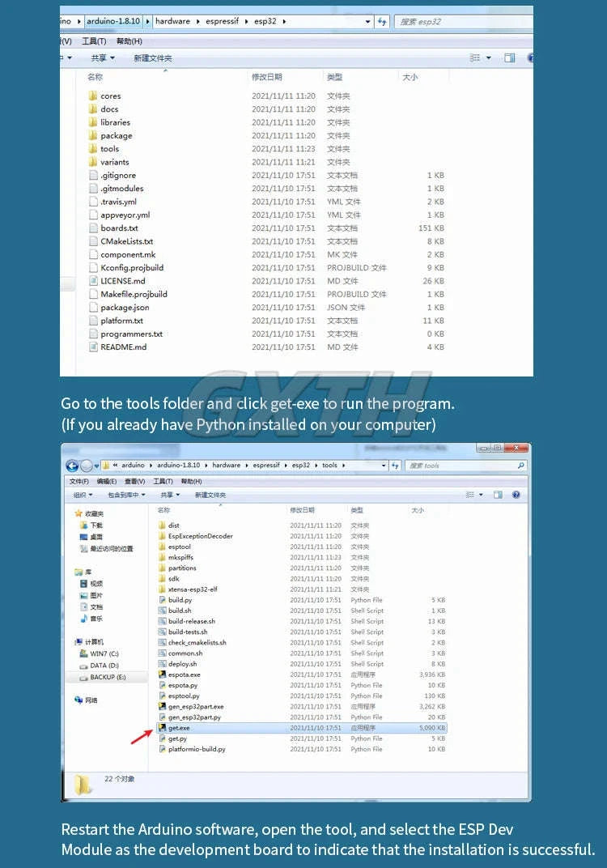Click 新建文件夹 in the tools window toolbar
Screen dimensions: 607x868
click(210, 495)
